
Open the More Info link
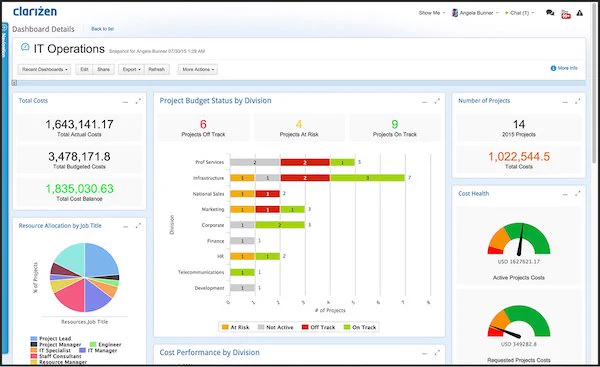[x=567, y=68]
